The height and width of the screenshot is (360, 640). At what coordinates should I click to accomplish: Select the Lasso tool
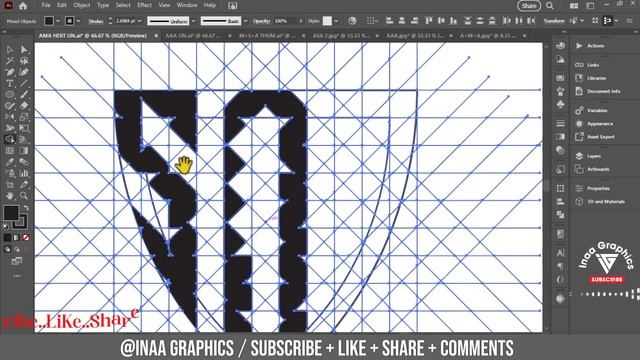pos(24,61)
